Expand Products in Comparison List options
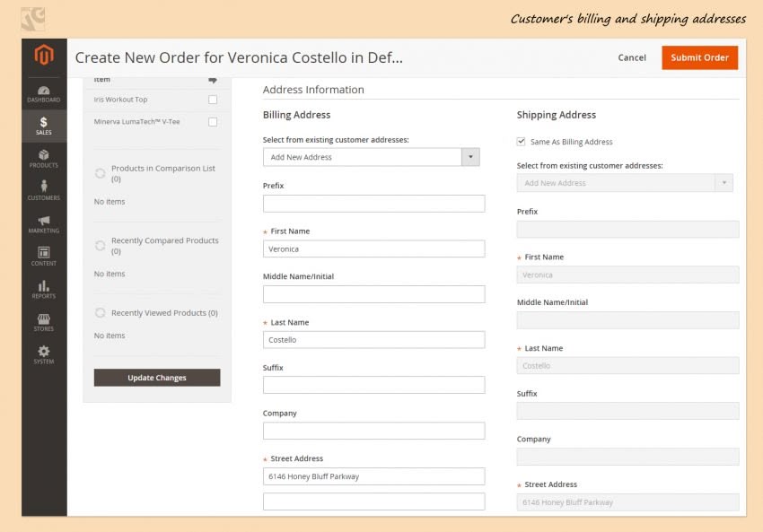The image size is (763, 532). pyautogui.click(x=100, y=171)
